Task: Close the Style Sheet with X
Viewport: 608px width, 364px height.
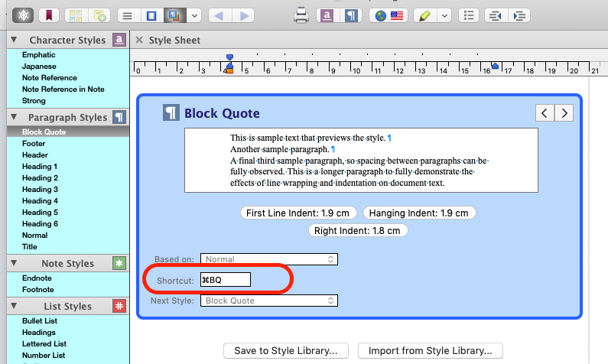Action: (139, 40)
